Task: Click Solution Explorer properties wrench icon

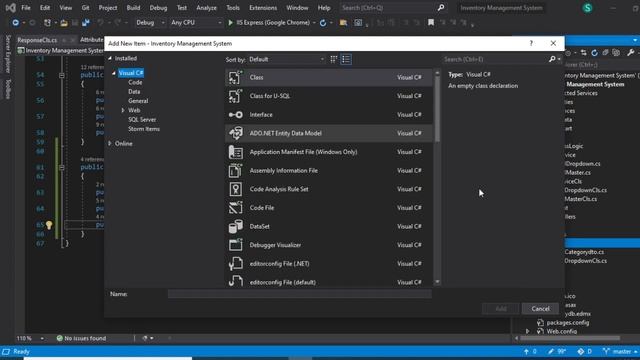Action: (631, 53)
